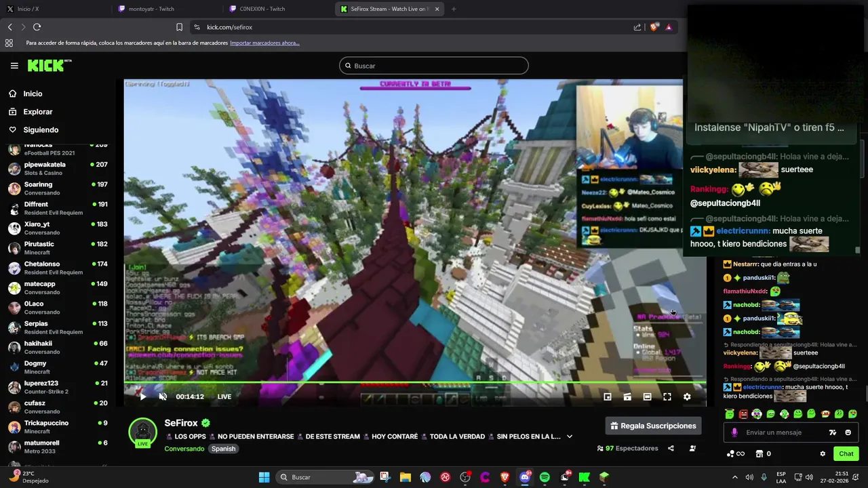Switch to CONEXION Twitch tab
868x488 pixels.
coord(278,9)
